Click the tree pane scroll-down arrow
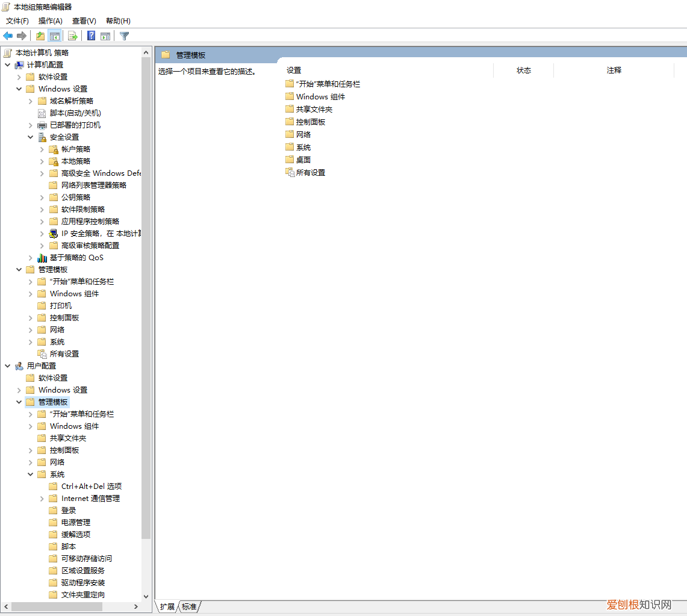The image size is (687, 616). click(146, 596)
